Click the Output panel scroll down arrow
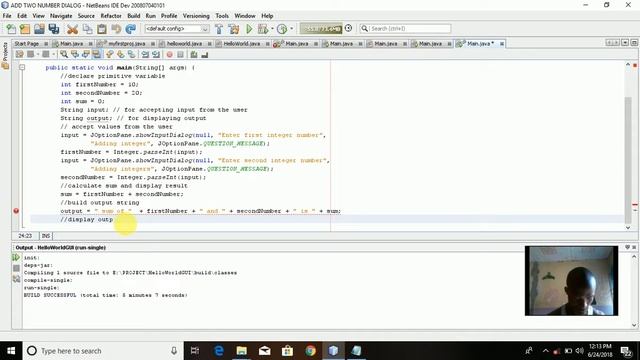Viewport: 640px width, 360px height. tap(634, 325)
